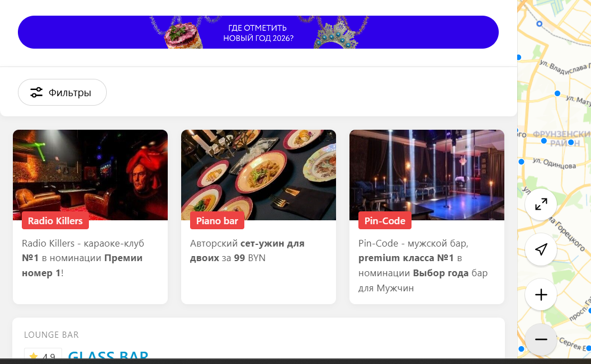Select the Pin-Code red label
Screen dimensions: 591x364
tap(385, 221)
